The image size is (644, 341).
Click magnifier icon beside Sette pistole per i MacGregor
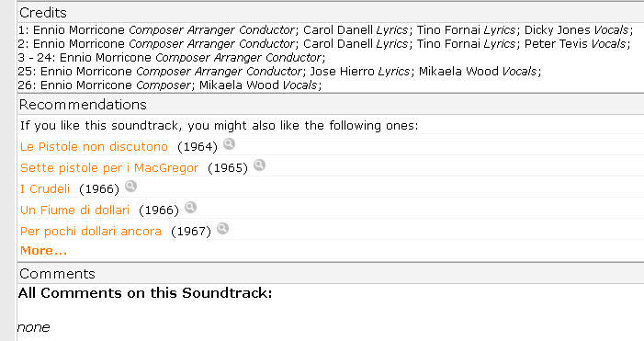259,165
